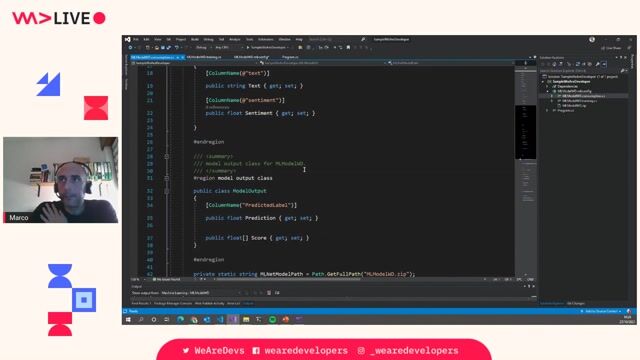
Task: Open the Any CPU platform dropdown
Action: click(229, 47)
